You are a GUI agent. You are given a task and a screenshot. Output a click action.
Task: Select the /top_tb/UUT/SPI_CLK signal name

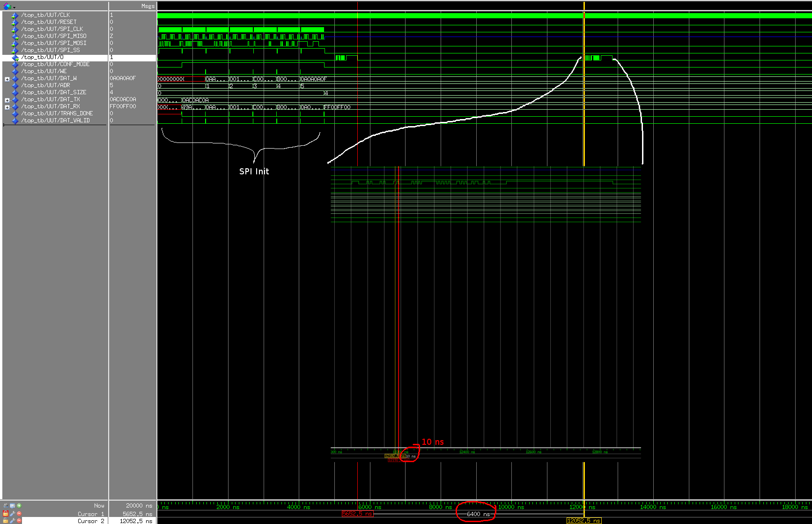click(52, 29)
